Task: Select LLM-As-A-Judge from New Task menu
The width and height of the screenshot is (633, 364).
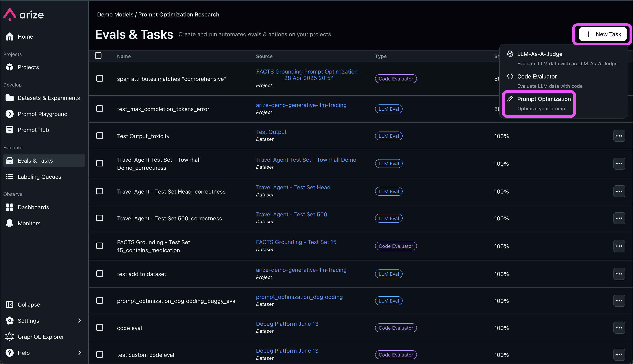Action: pos(563,59)
